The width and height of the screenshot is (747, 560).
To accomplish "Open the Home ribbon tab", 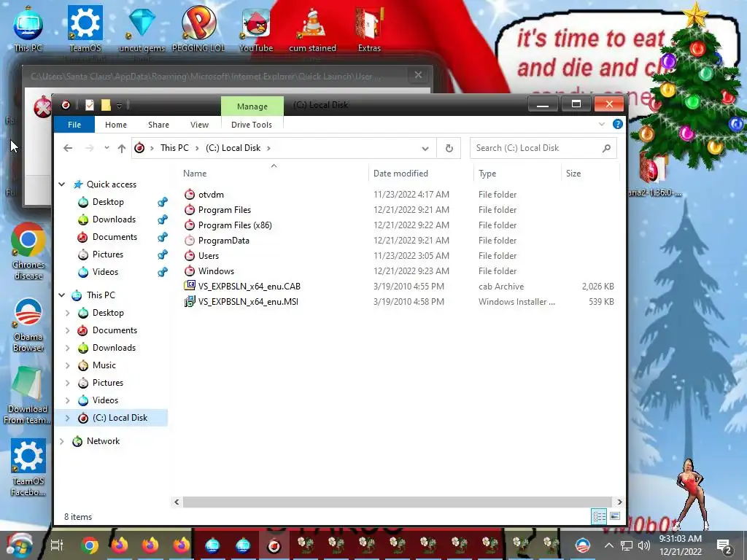I will pyautogui.click(x=116, y=124).
